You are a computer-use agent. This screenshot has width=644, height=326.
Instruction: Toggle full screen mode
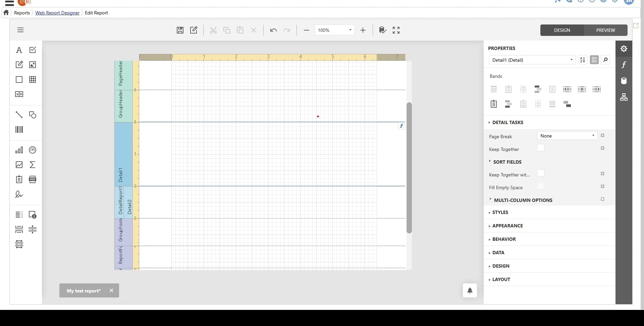tap(396, 30)
